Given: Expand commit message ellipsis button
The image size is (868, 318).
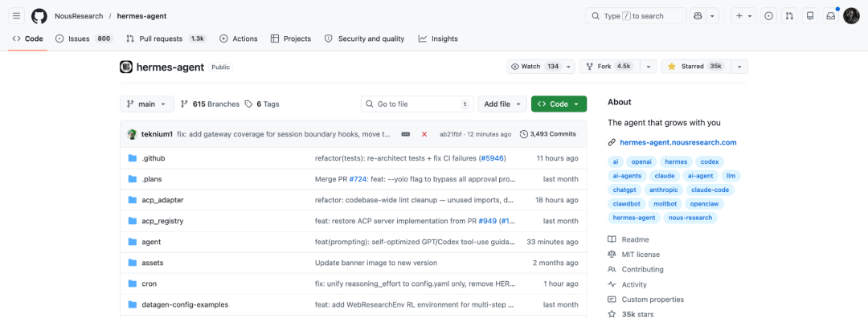Looking at the screenshot, I should pos(406,134).
